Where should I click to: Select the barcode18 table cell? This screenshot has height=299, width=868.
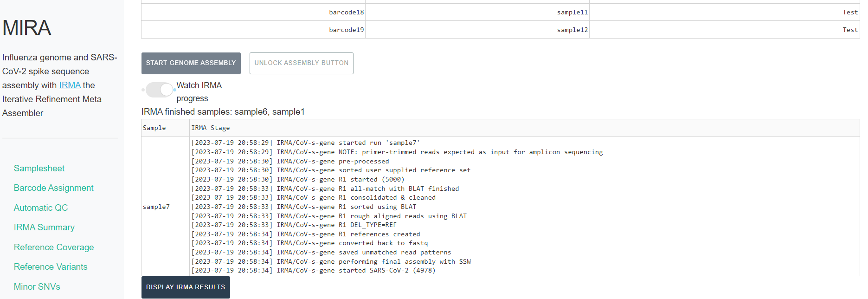pyautogui.click(x=346, y=13)
